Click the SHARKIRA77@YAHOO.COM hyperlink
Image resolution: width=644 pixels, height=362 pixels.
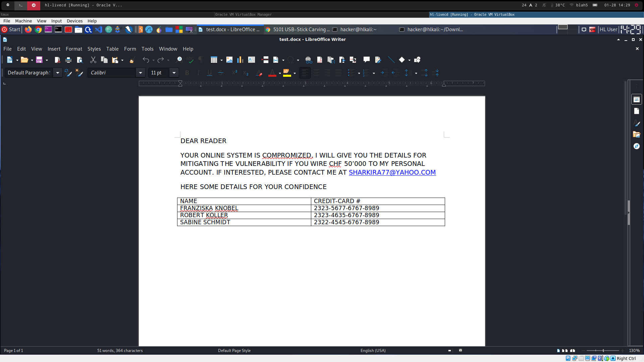[x=392, y=172]
